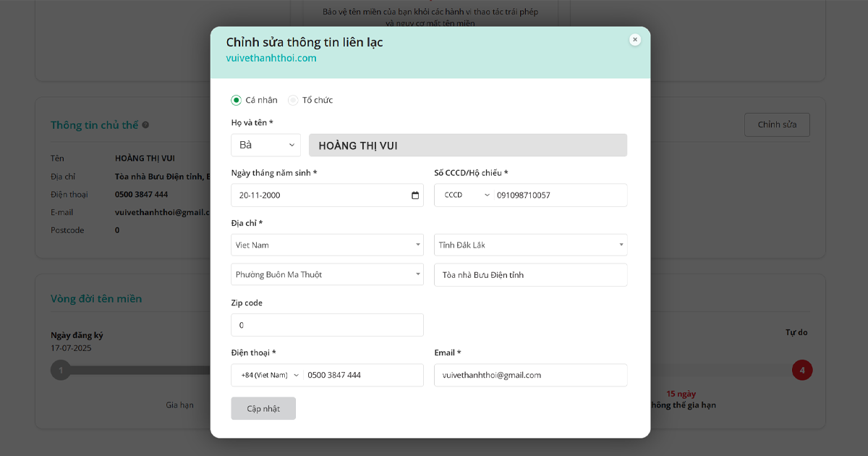Click the Gia hạn link
This screenshot has width=868, height=456.
coord(180,405)
